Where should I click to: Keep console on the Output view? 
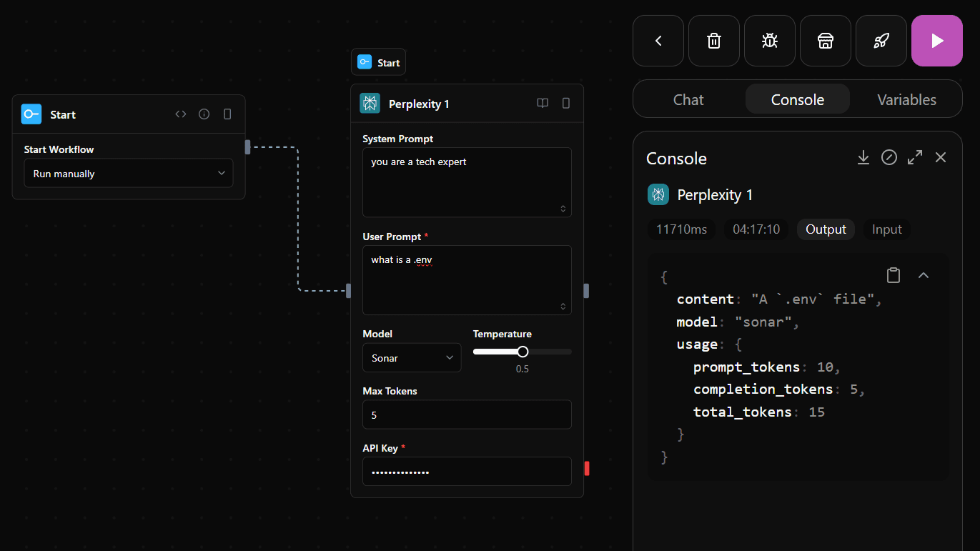(x=826, y=229)
